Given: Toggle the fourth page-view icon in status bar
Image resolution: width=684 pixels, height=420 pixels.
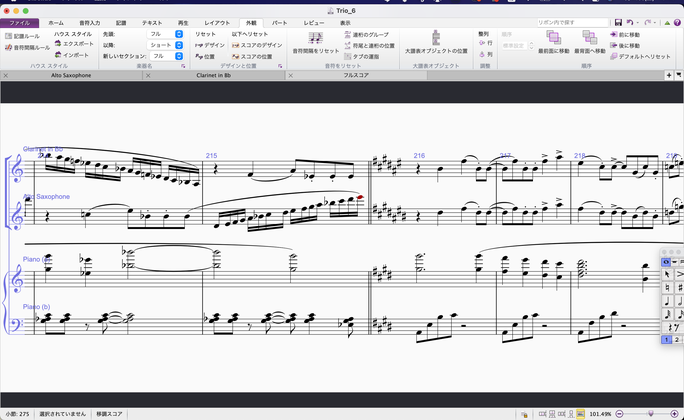Looking at the screenshot, I should pyautogui.click(x=571, y=414).
